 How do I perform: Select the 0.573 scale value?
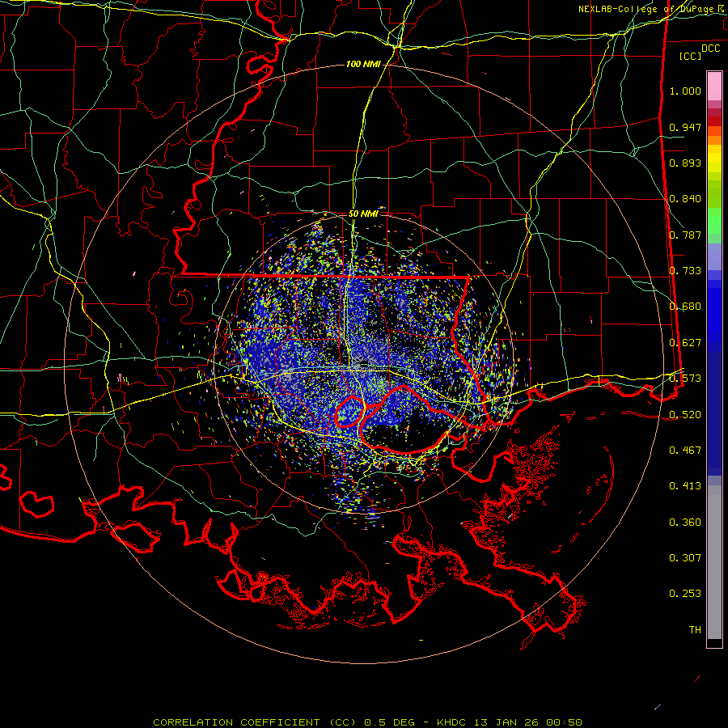click(x=685, y=379)
